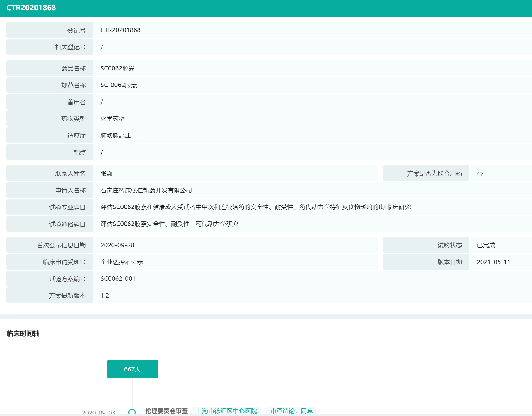Screen dimensions: 532x416
Task: Click the standard name SC-0062胶囊
Action: 119,85
